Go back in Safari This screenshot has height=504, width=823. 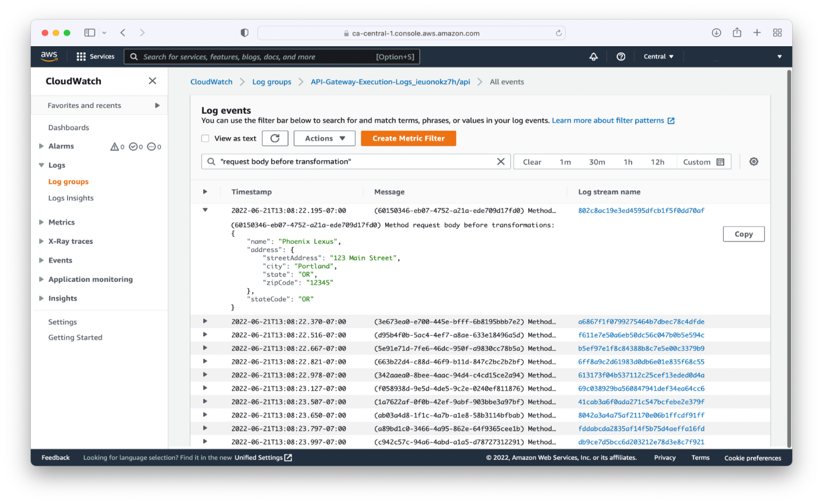click(x=123, y=32)
